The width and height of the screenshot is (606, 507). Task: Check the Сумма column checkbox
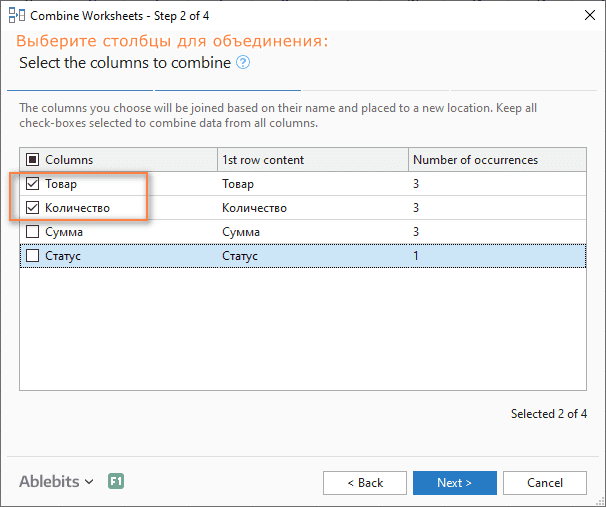(x=32, y=231)
